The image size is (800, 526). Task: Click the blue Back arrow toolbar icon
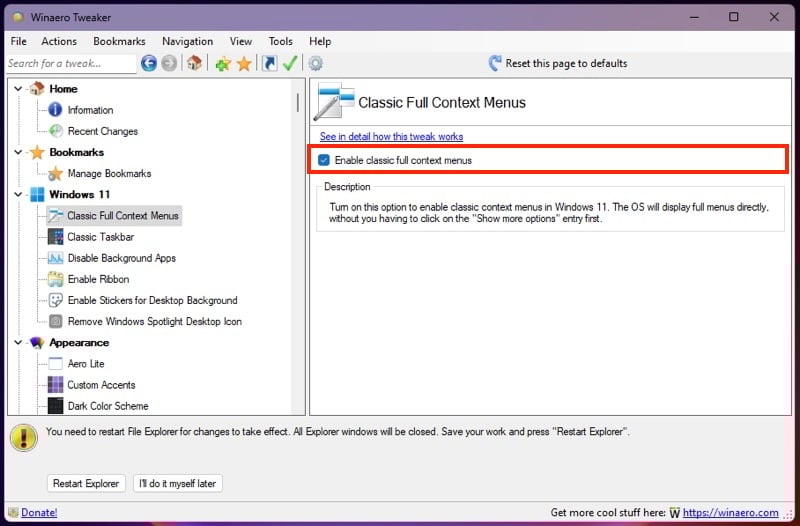[148, 63]
